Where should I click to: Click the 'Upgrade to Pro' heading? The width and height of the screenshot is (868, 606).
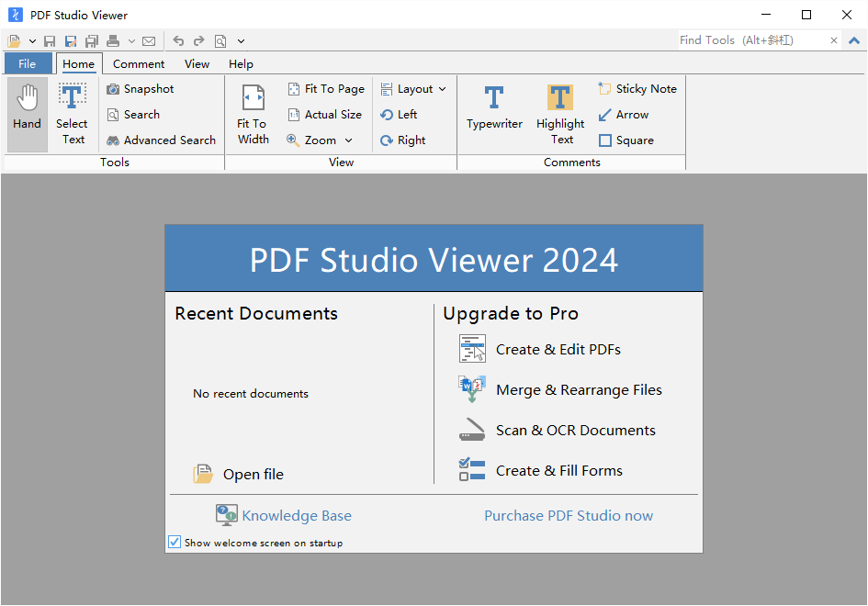(511, 314)
